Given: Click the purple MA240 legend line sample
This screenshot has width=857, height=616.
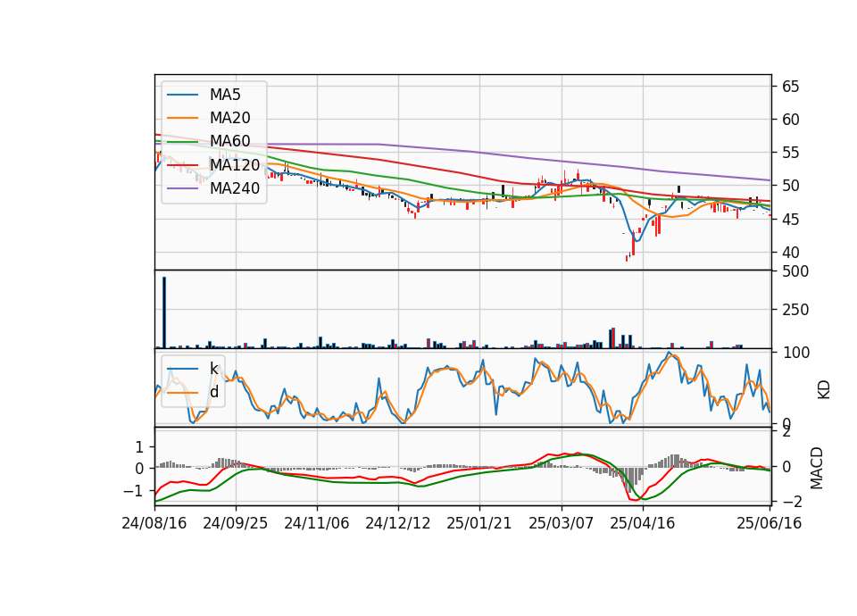Looking at the screenshot, I should pos(182,188).
